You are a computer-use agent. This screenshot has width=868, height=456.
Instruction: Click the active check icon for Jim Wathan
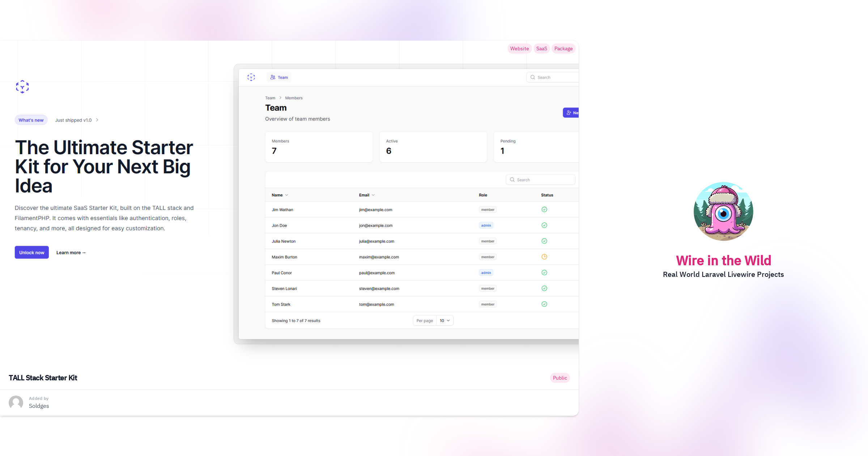tap(544, 210)
